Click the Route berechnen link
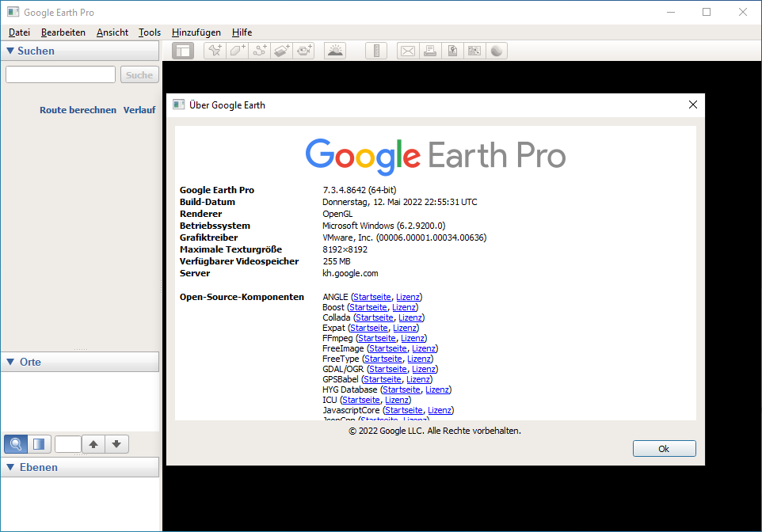 78,110
